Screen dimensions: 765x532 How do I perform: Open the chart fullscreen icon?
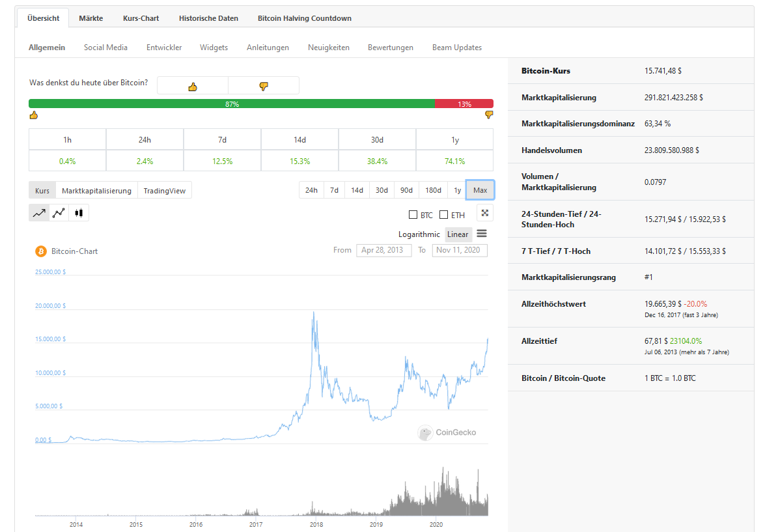(485, 213)
